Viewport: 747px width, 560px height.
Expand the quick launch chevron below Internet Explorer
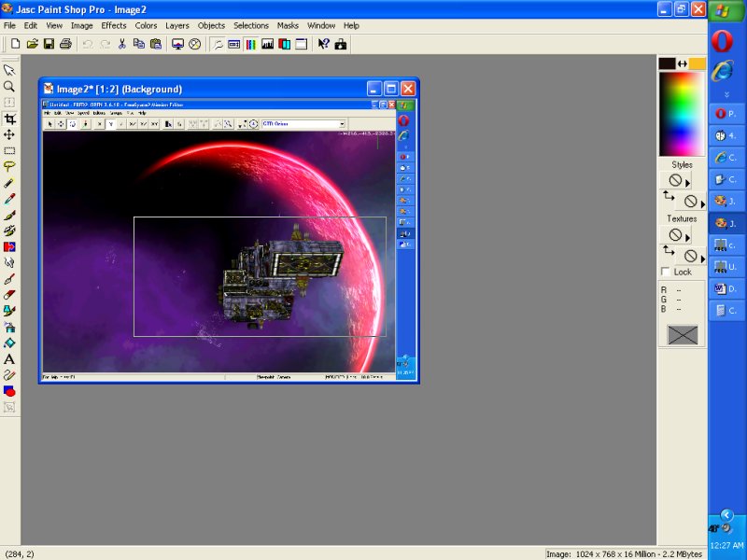(x=726, y=95)
